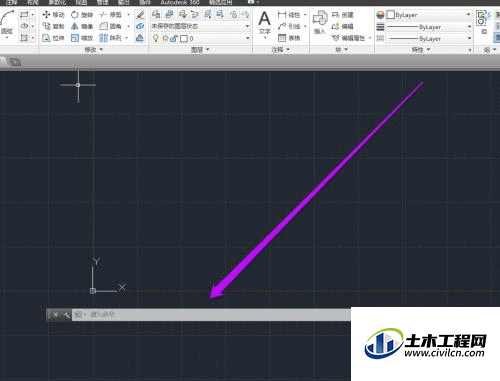Expand the Layers (图层) panel
The image size is (500, 381).
point(200,50)
